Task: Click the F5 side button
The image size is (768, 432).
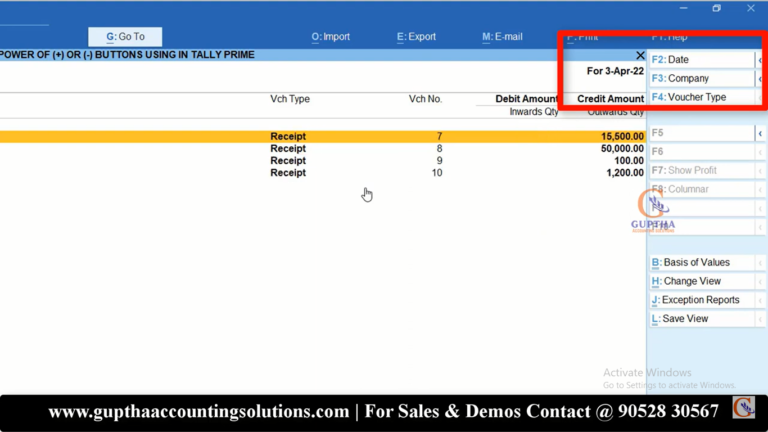Action: click(702, 133)
